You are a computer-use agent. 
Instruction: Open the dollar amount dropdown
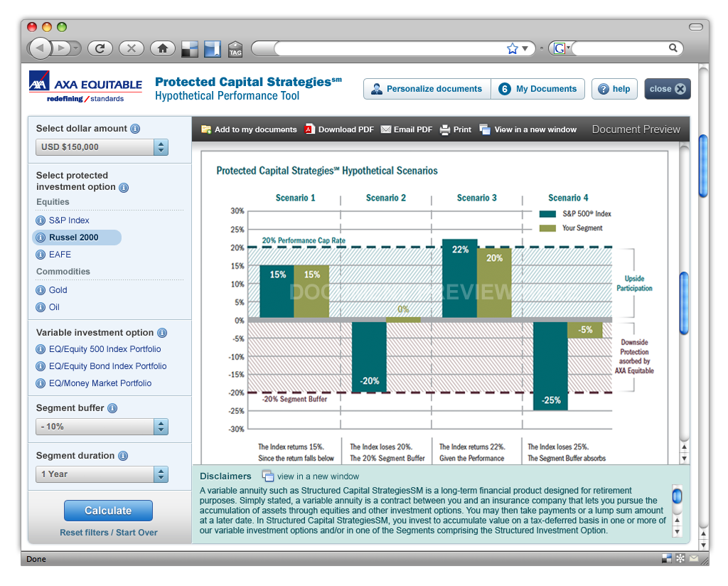tap(102, 147)
